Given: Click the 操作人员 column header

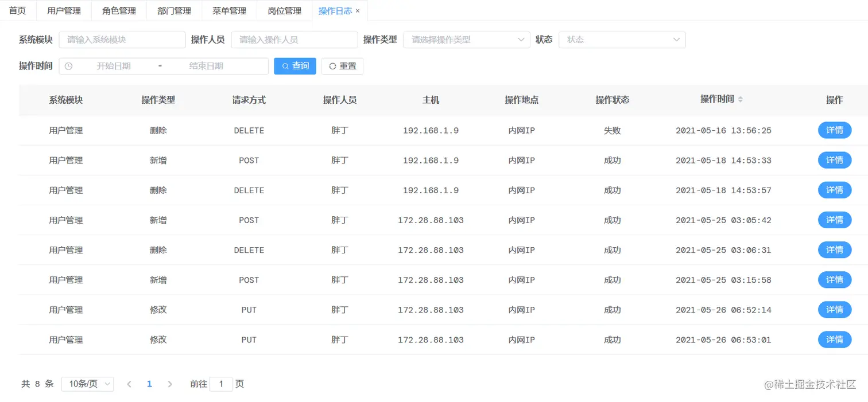Looking at the screenshot, I should [x=340, y=100].
